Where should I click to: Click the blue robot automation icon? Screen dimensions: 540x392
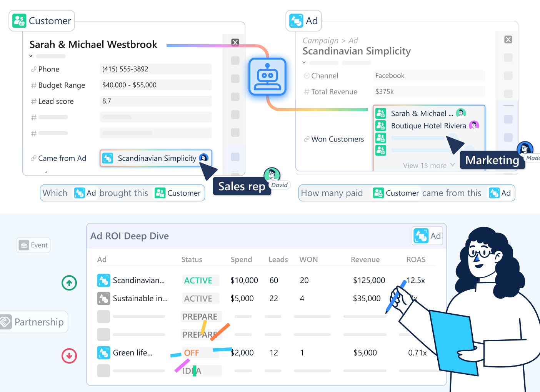tap(267, 76)
